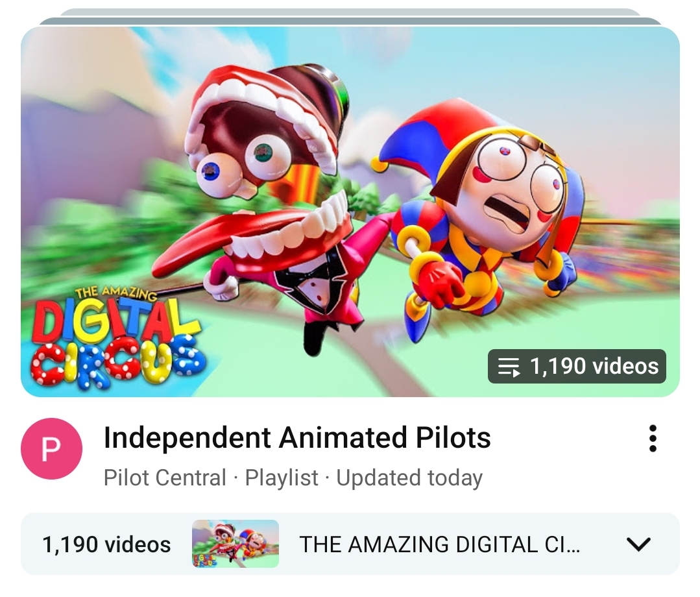700x597 pixels.
Task: Click the pink P channel avatar
Action: point(51,449)
